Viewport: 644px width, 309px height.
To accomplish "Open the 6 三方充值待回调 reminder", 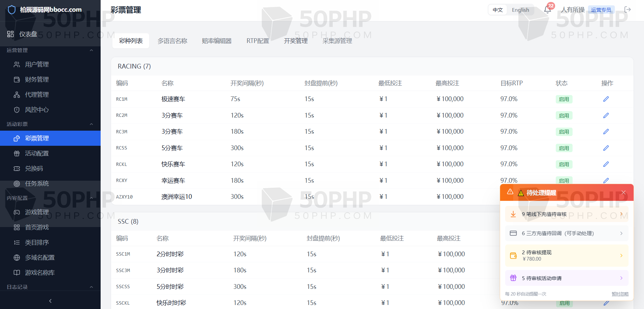I will tap(567, 233).
